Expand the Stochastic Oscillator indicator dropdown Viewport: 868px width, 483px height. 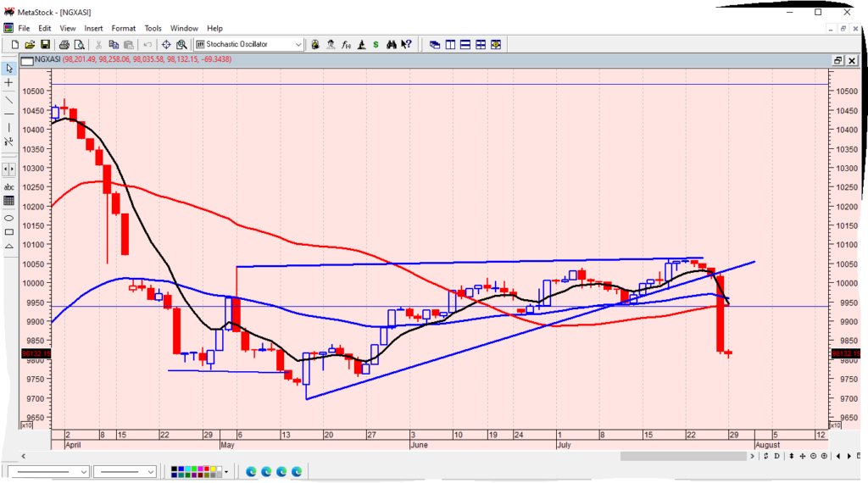coord(298,44)
